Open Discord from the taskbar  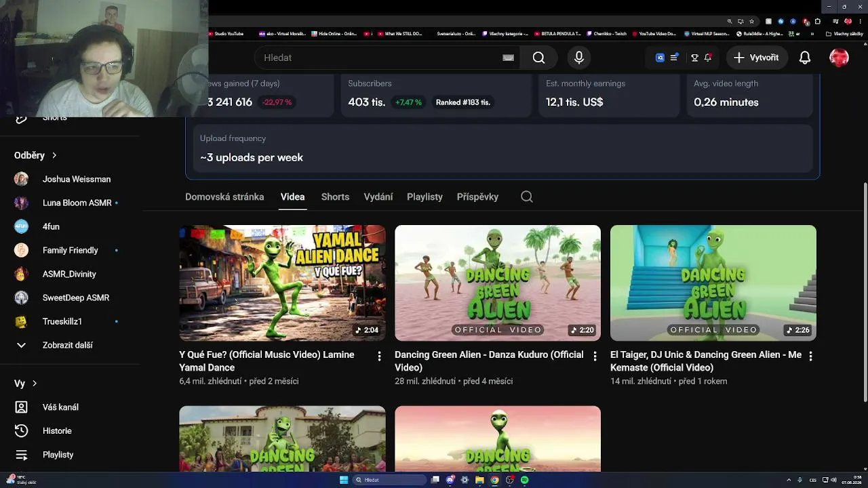450,480
